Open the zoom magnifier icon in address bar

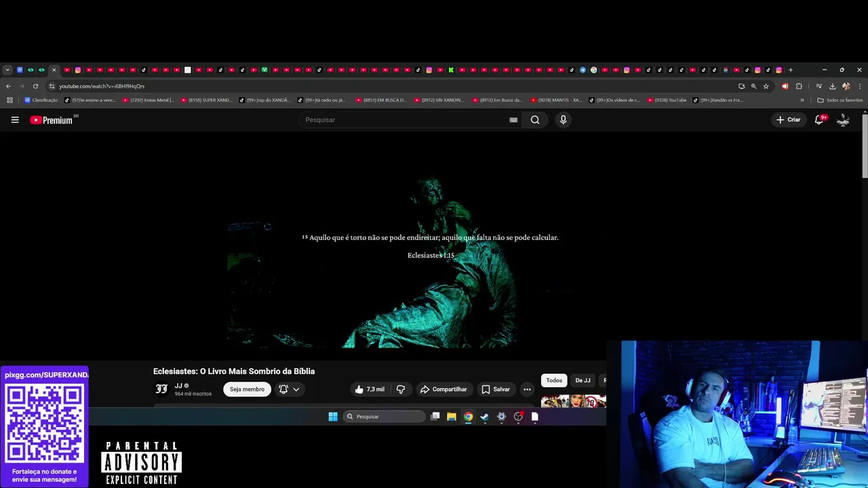pyautogui.click(x=753, y=86)
